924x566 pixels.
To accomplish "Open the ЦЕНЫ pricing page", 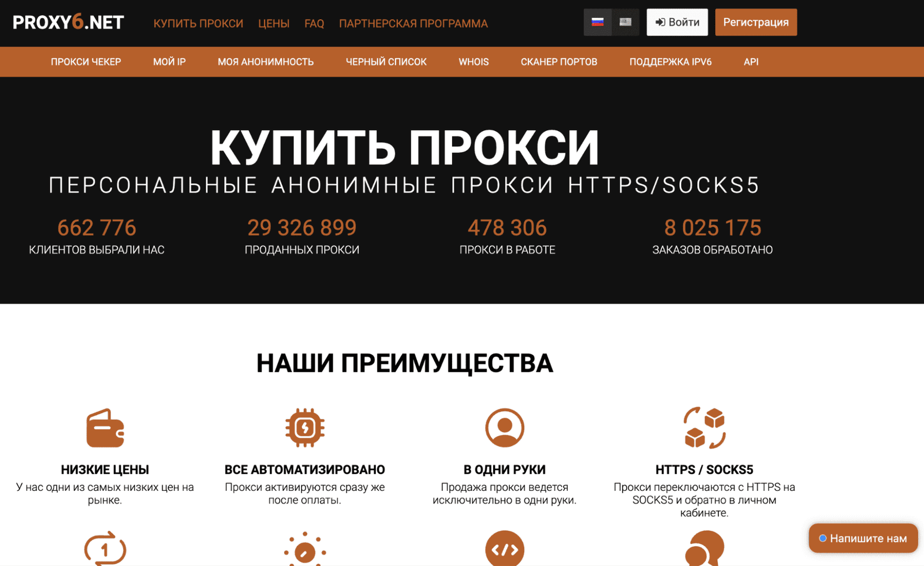I will [x=274, y=24].
